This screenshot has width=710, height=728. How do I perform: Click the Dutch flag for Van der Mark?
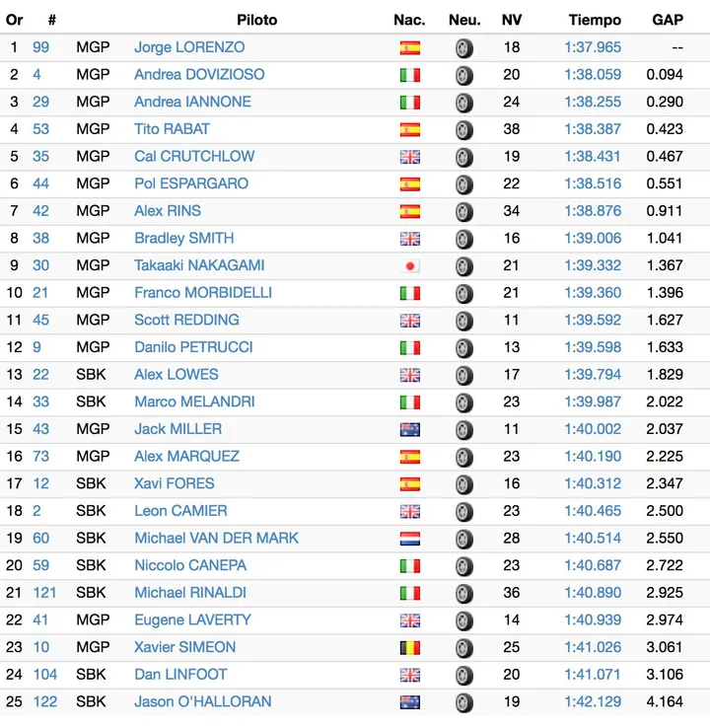[x=410, y=539]
